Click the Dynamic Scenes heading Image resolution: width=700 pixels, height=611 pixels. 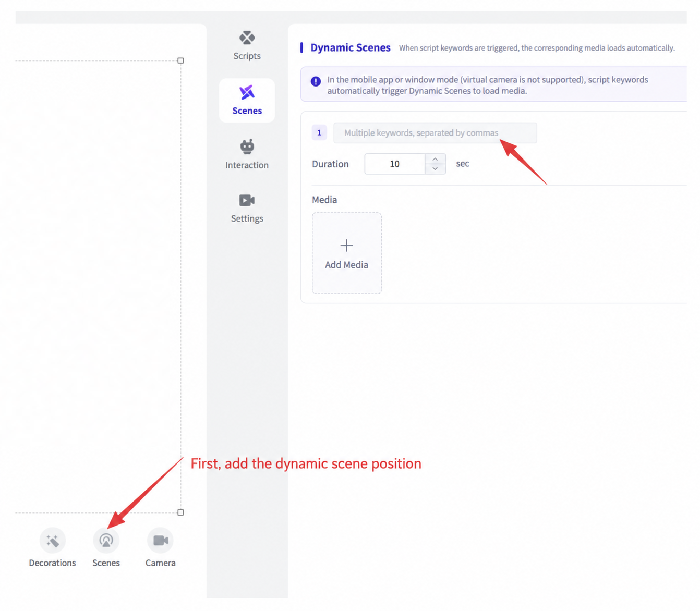[351, 47]
